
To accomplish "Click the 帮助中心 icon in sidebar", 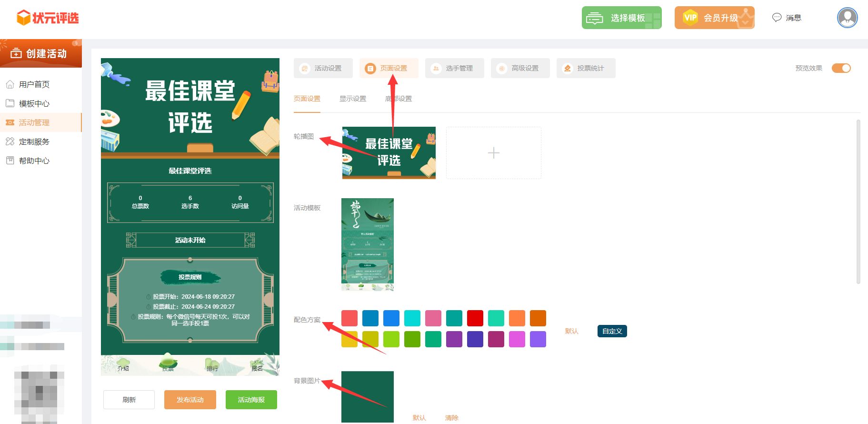I will tap(10, 161).
